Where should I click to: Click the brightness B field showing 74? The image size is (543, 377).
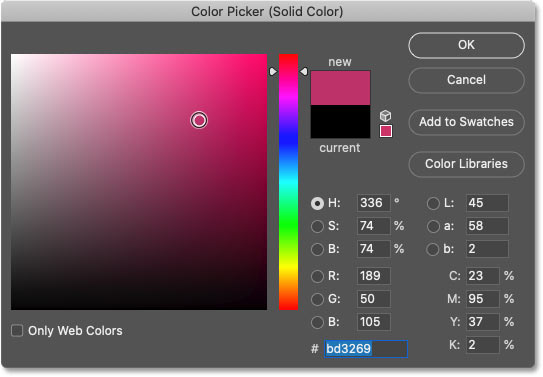tap(374, 249)
